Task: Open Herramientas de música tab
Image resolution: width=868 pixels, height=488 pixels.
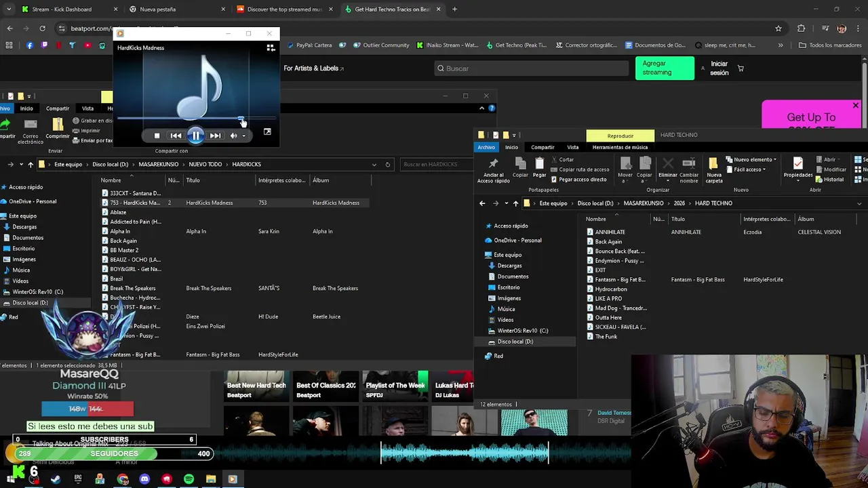Action: pyautogui.click(x=620, y=147)
